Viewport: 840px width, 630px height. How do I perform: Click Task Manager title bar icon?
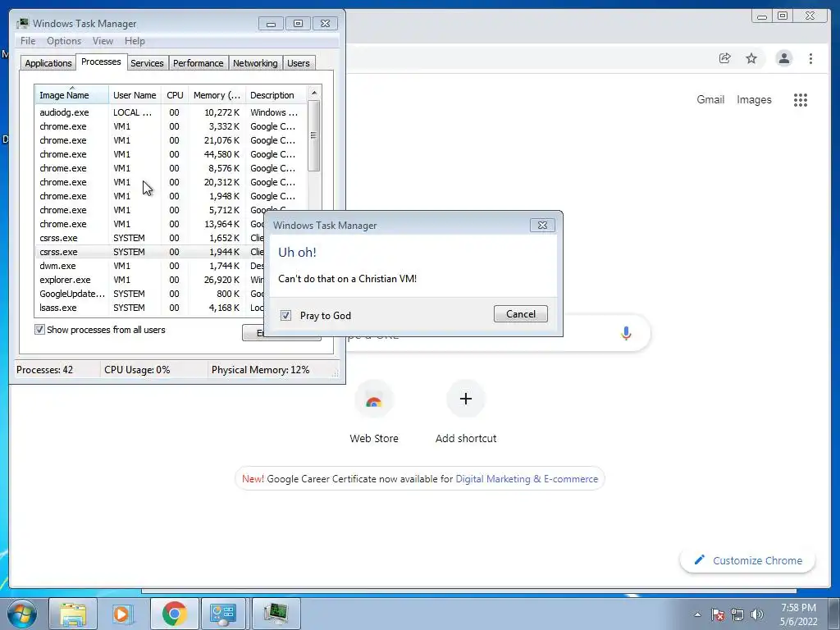22,24
